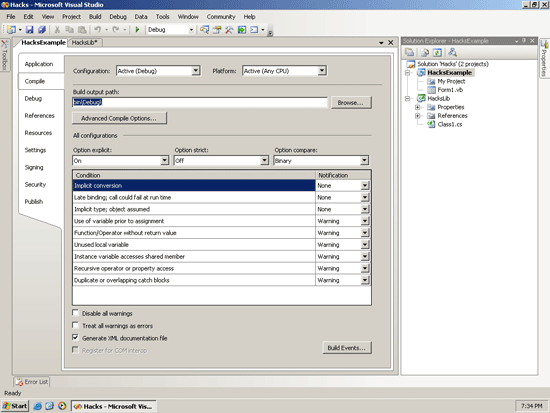This screenshot has height=413, width=550.
Task: Enable Treat all warnings as errors
Action: point(75,325)
